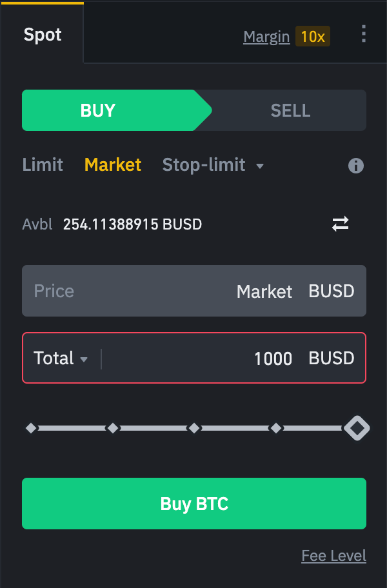The image size is (387, 588).
Task: Click the first diamond marker on the slider
Action: pos(30,427)
